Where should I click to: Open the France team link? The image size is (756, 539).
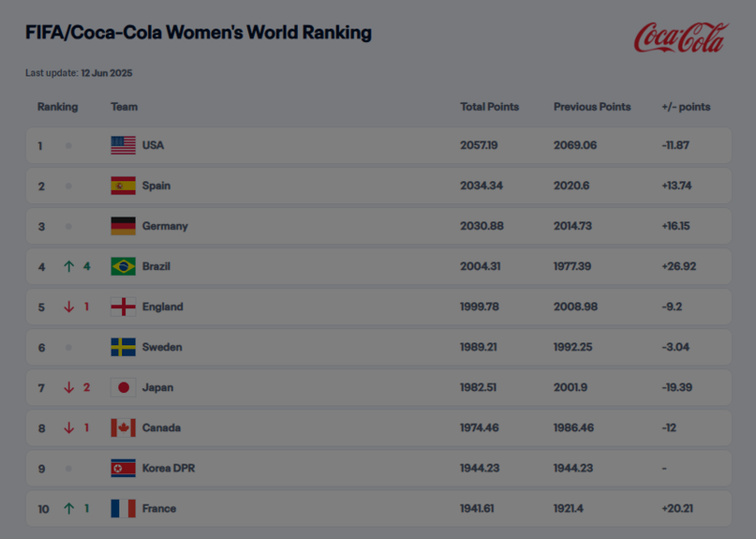(x=159, y=508)
